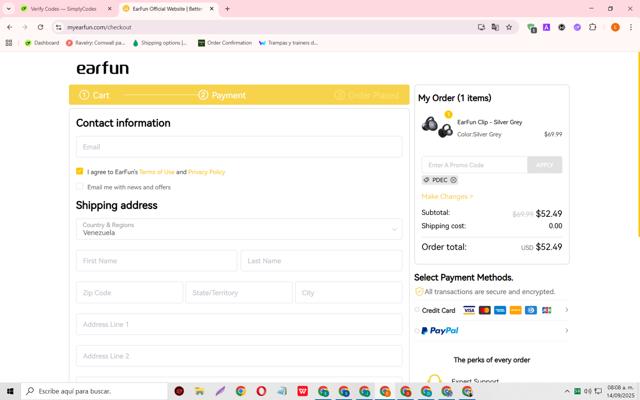
Task: Expand Credit Card row chevron
Action: coord(567,310)
